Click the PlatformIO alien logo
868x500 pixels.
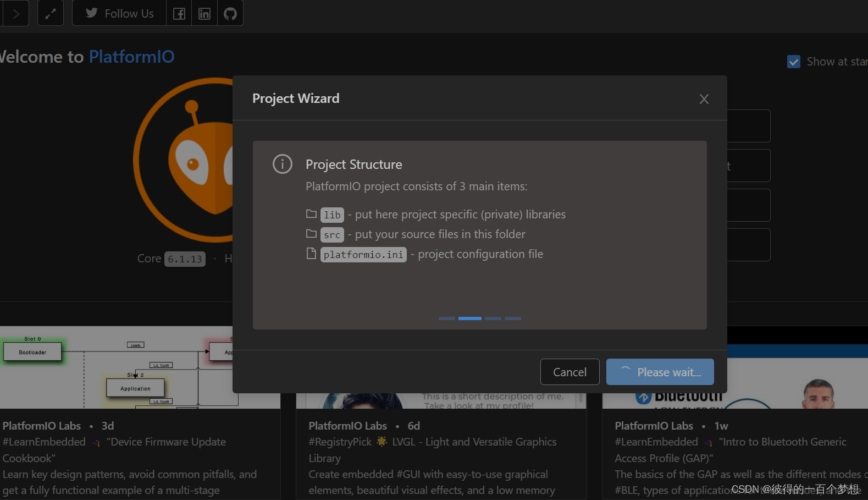[x=184, y=160]
